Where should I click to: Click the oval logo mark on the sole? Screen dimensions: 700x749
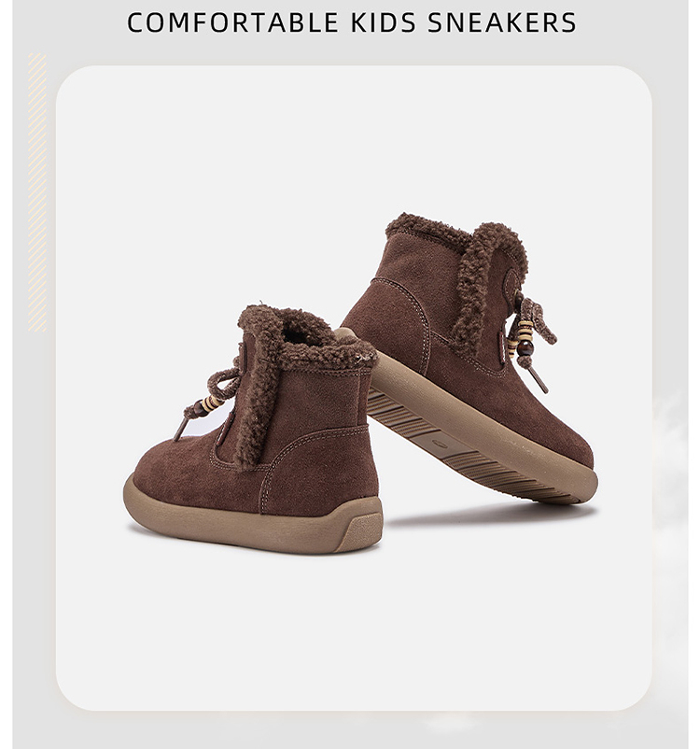click(x=441, y=445)
